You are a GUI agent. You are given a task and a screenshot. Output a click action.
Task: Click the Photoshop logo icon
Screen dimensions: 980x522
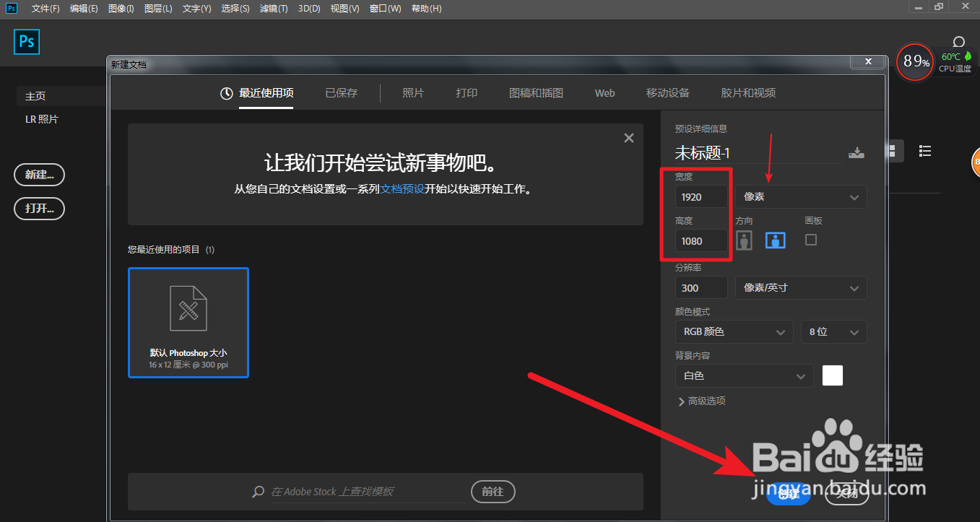click(x=26, y=42)
